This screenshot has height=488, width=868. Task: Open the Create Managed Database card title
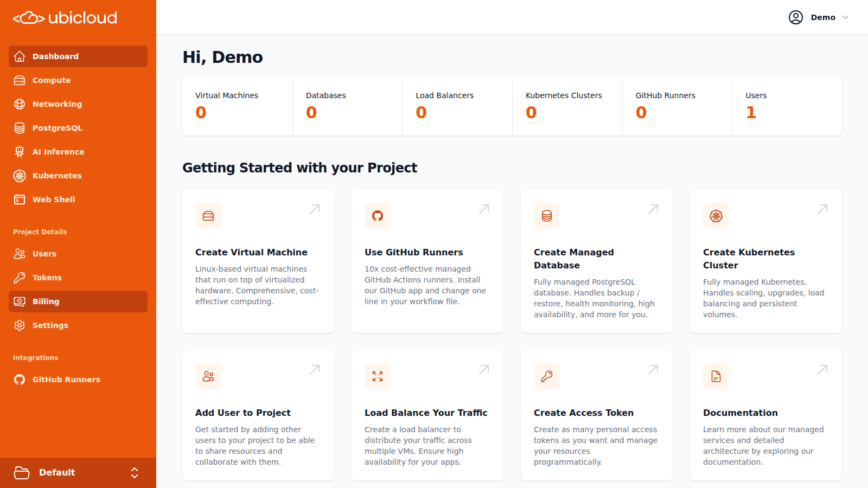pyautogui.click(x=574, y=259)
